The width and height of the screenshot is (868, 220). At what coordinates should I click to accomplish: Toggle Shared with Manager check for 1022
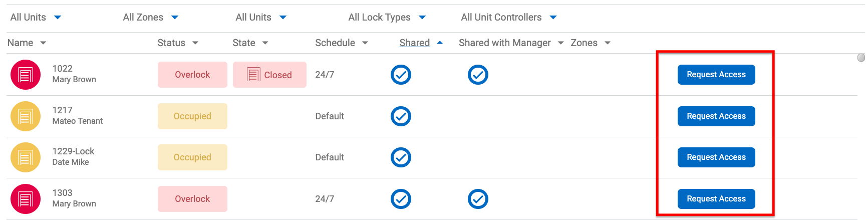coord(478,75)
